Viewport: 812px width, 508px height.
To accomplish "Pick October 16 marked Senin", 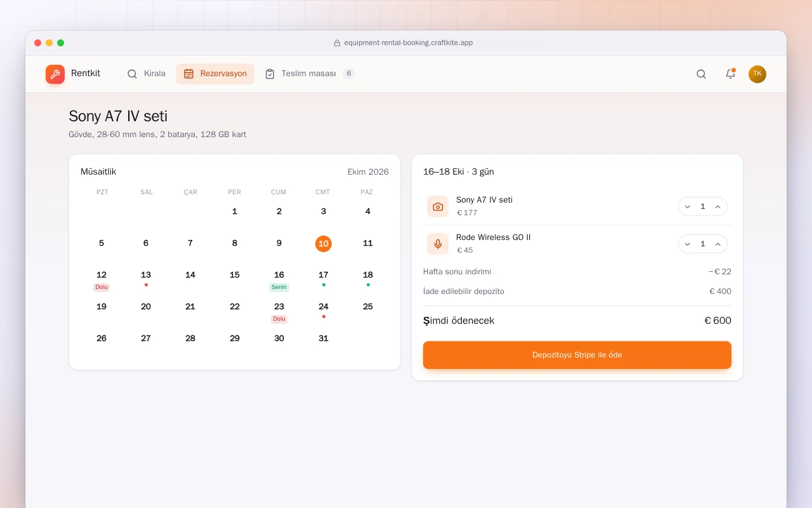I will [x=279, y=279].
